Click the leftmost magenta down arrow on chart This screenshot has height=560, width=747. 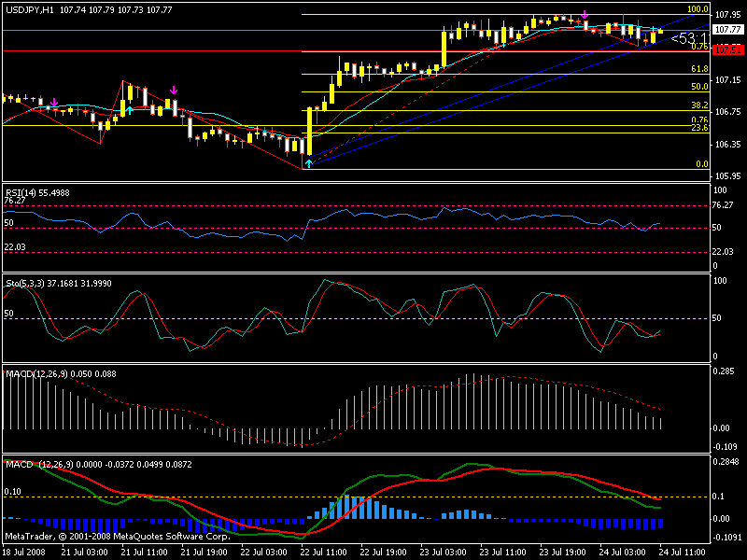pyautogui.click(x=54, y=102)
